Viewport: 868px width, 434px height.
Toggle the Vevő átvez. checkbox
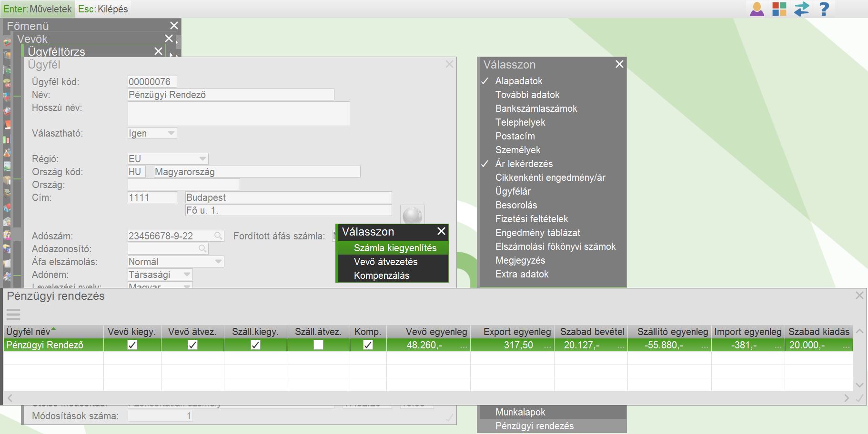click(192, 345)
